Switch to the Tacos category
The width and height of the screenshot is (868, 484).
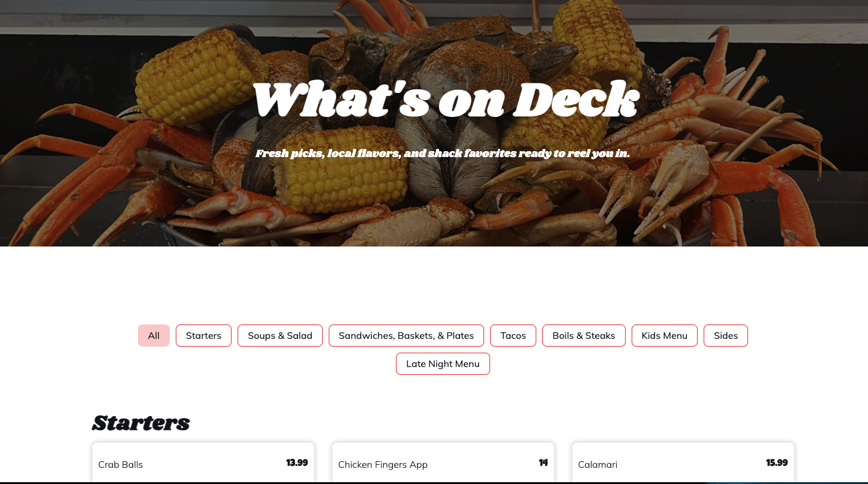[513, 335]
